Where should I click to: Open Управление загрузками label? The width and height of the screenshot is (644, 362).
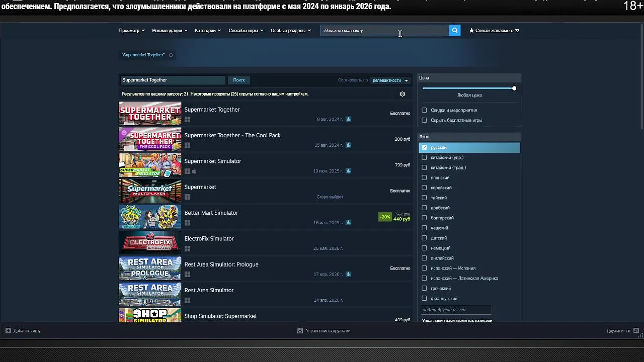tap(328, 331)
